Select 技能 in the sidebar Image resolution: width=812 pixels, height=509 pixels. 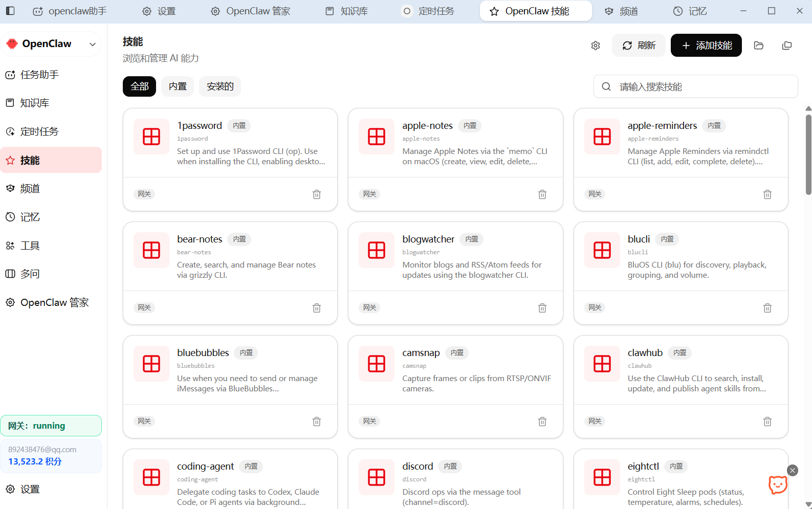(51, 160)
